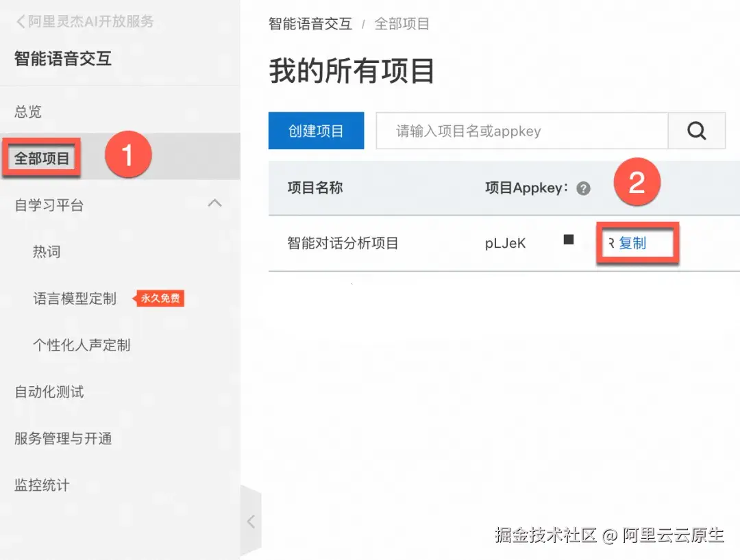This screenshot has height=560, width=740.
Task: Click the 永久免费 badge beside 语言模型定制
Action: (159, 298)
